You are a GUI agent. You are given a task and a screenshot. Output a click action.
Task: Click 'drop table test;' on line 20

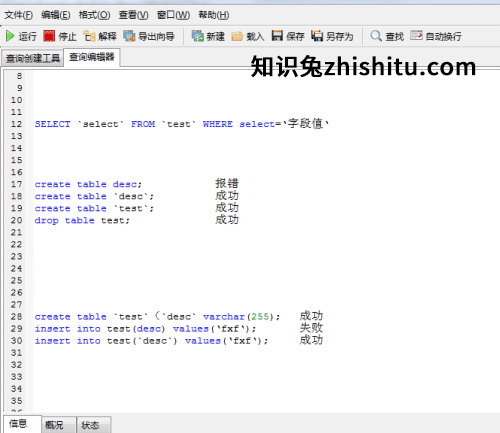[x=82, y=220]
